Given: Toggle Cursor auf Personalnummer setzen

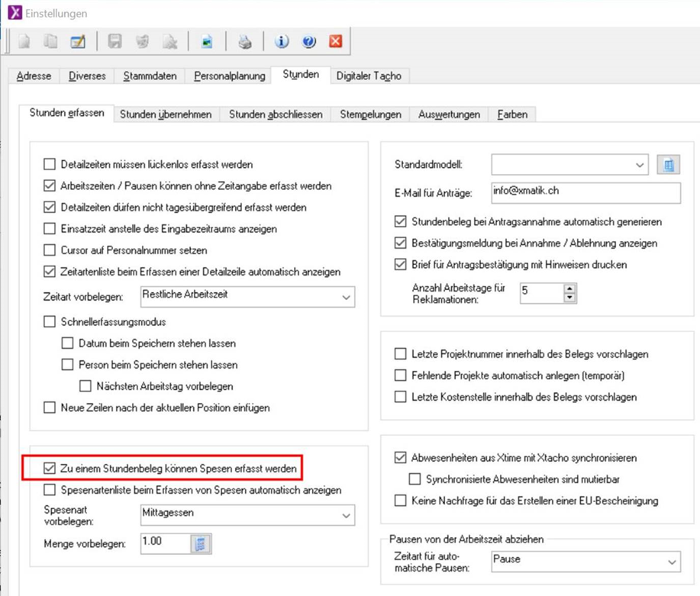Looking at the screenshot, I should (50, 250).
